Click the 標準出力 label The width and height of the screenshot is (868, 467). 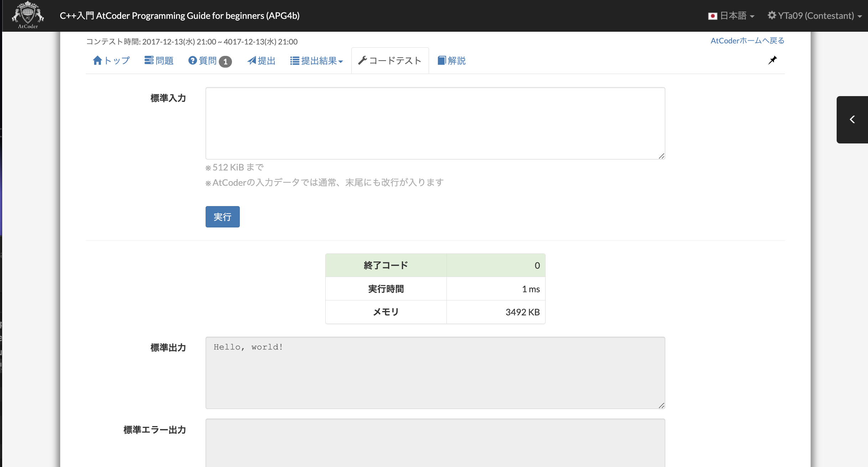(168, 348)
